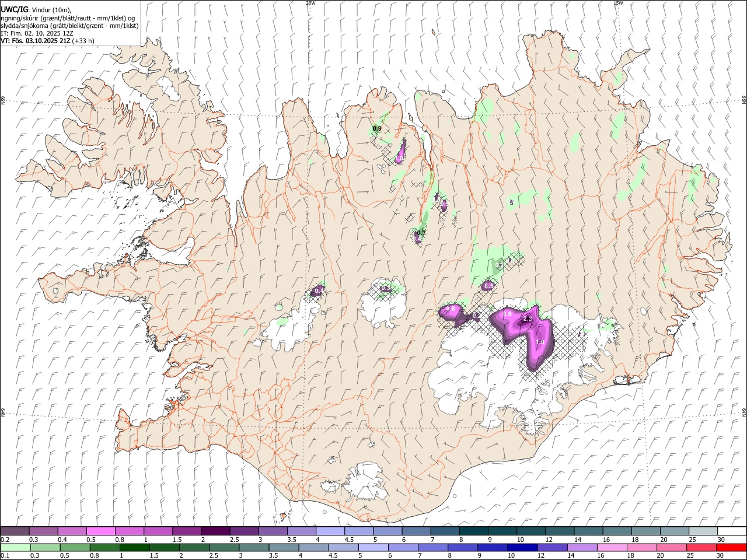Select the bright pink 0.5 snow-scale swatch
The image size is (747, 560).
click(101, 531)
